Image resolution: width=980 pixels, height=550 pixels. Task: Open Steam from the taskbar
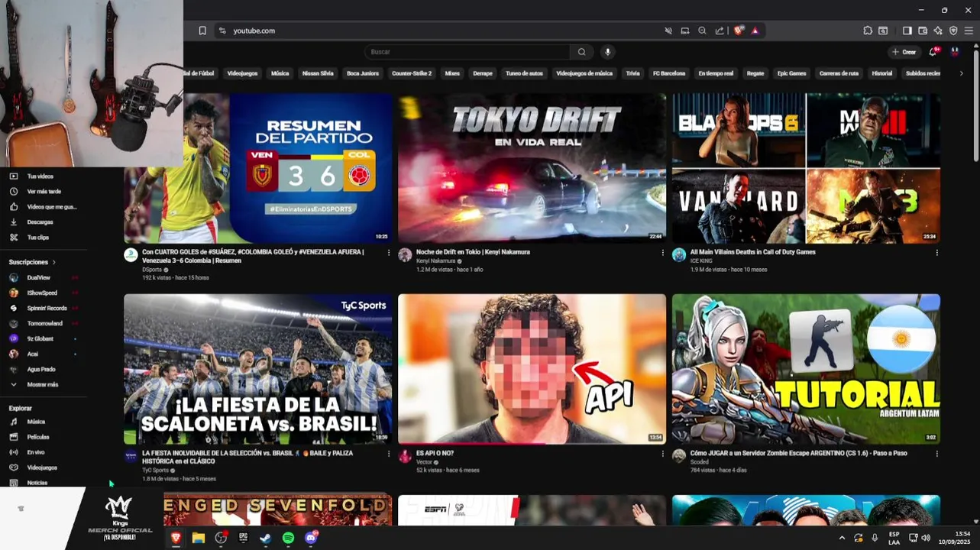(265, 538)
